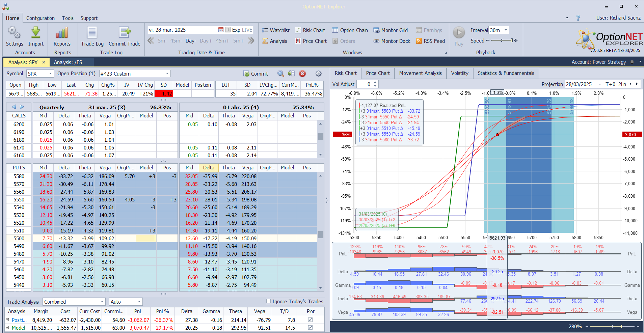Screen dimensions: 644x333
Task: Switch to the Movement Analysis tab
Action: click(421, 73)
